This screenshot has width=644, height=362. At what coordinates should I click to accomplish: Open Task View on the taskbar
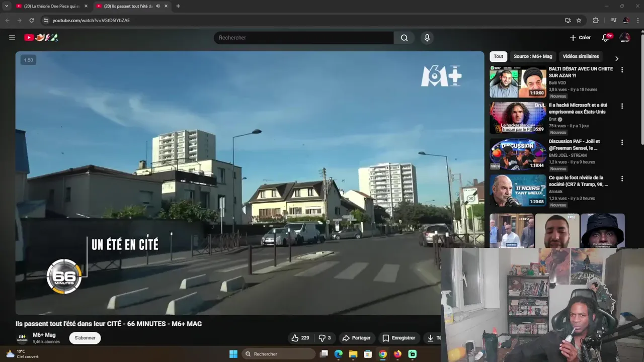324,354
